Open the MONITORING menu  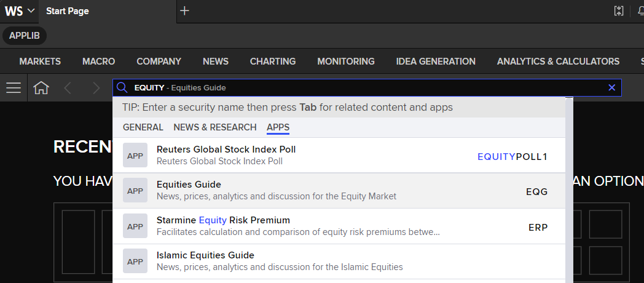click(346, 62)
